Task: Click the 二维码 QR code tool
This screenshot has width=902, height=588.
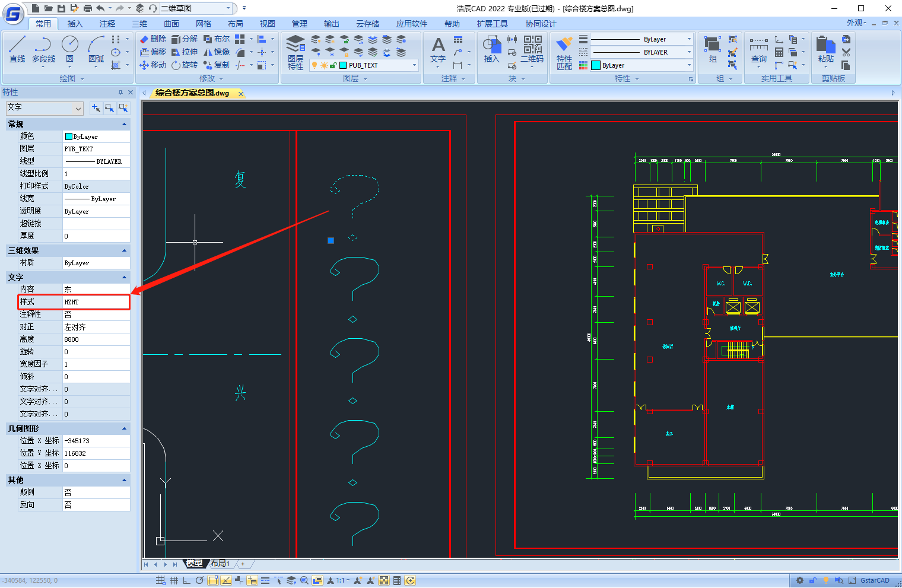Action: pos(532,49)
